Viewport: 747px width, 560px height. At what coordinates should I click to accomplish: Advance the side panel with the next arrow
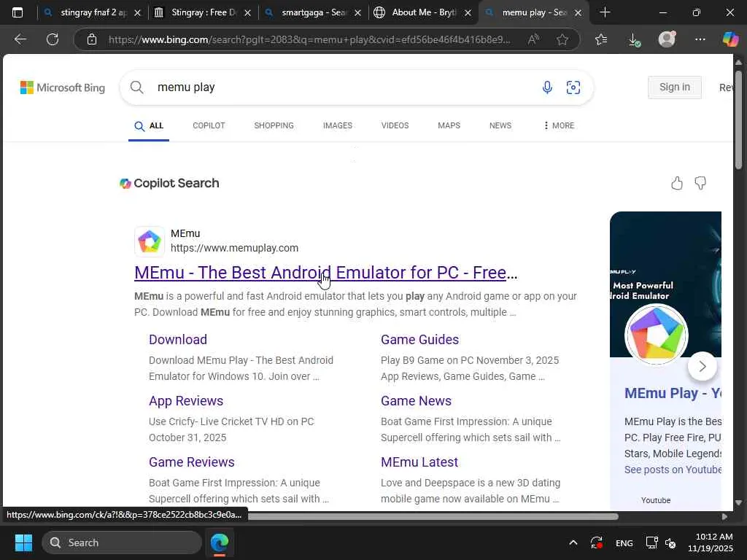click(x=703, y=366)
